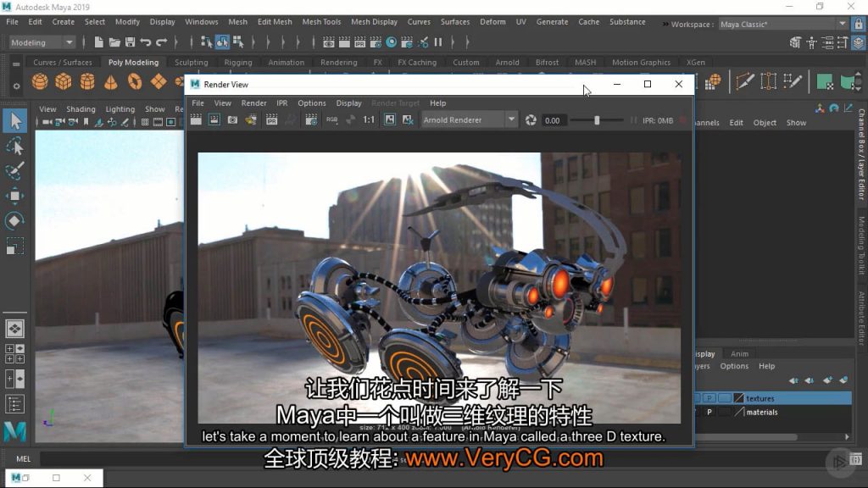The image size is (868, 488).
Task: Switch to the Arnold shelf tab
Action: pyautogui.click(x=507, y=63)
